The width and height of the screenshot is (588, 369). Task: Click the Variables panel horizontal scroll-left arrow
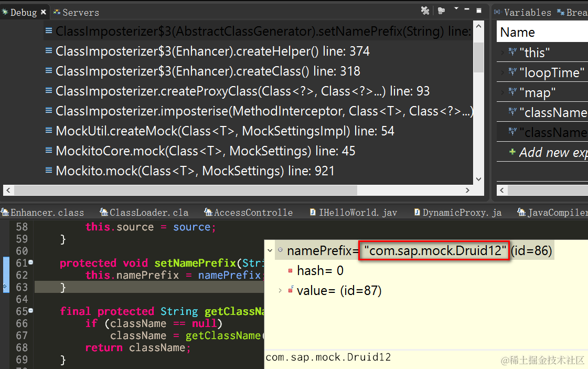502,190
